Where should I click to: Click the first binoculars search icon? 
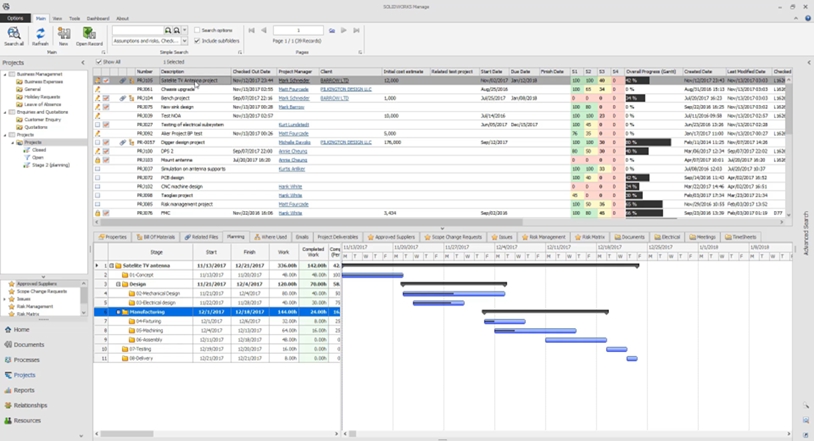pyautogui.click(x=168, y=31)
